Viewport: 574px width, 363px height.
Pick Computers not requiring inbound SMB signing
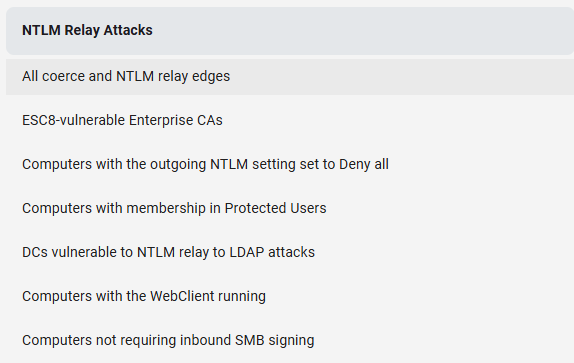(290, 340)
